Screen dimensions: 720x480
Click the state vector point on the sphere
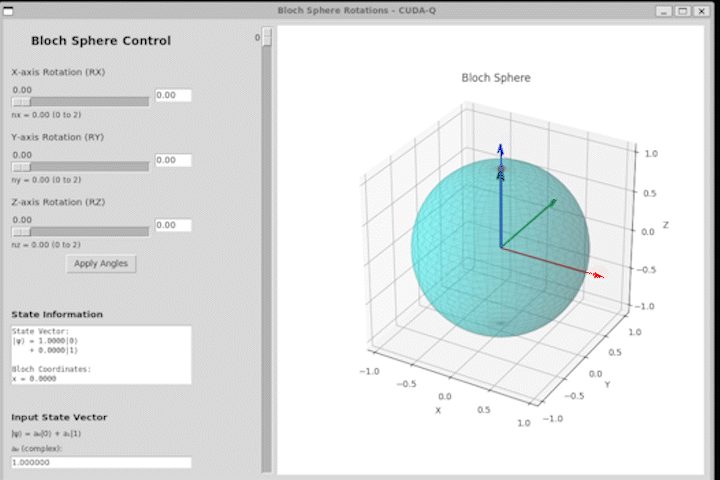click(501, 169)
